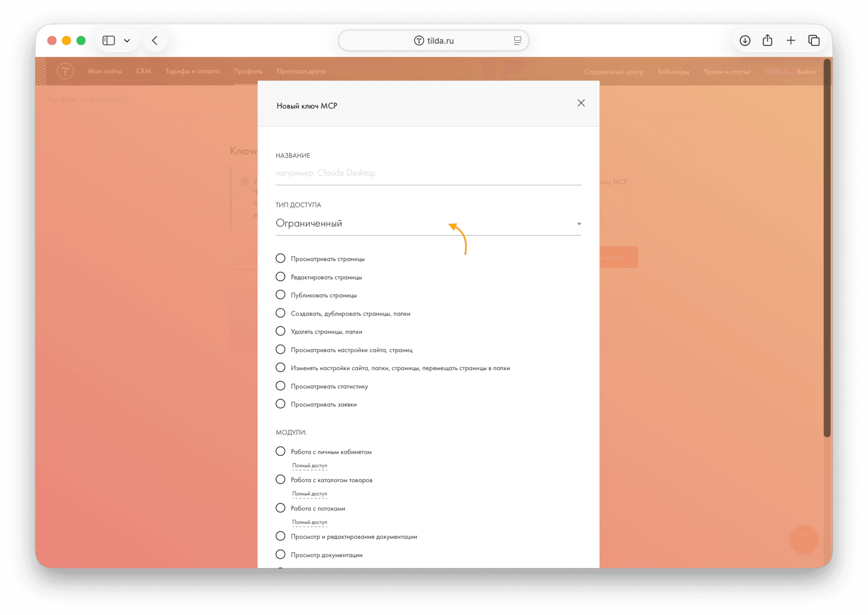Image resolution: width=868 pixels, height=615 pixels.
Task: Open Профиль menu item
Action: point(248,71)
